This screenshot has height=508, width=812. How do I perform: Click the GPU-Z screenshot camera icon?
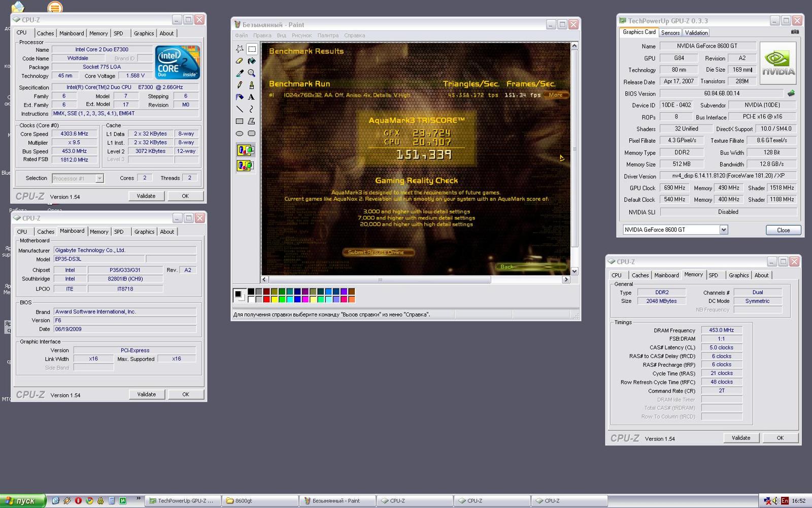[795, 32]
